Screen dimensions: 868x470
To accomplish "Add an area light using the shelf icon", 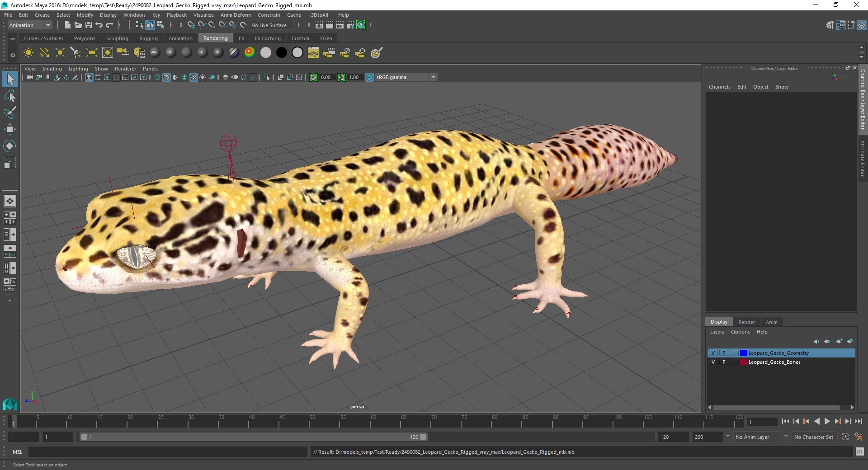I will pyautogui.click(x=91, y=53).
